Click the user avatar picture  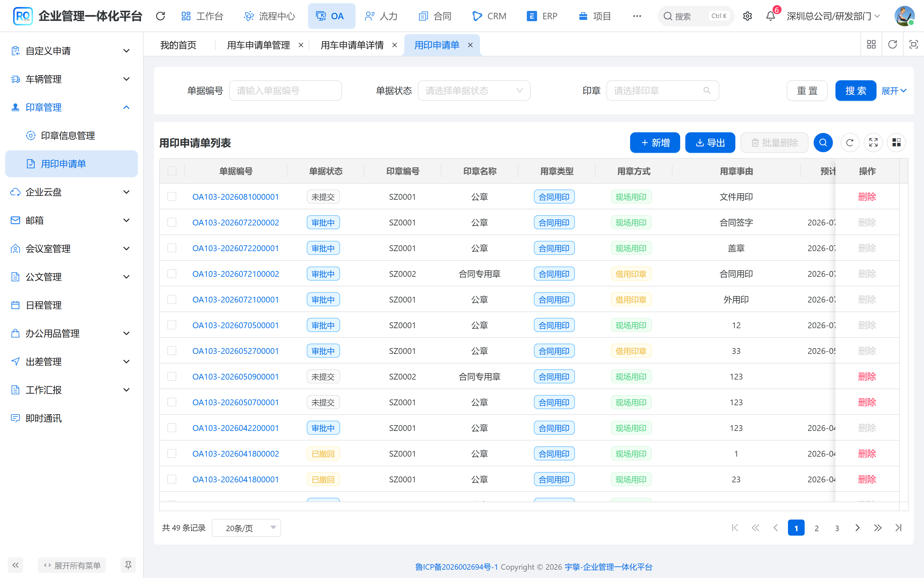[904, 16]
